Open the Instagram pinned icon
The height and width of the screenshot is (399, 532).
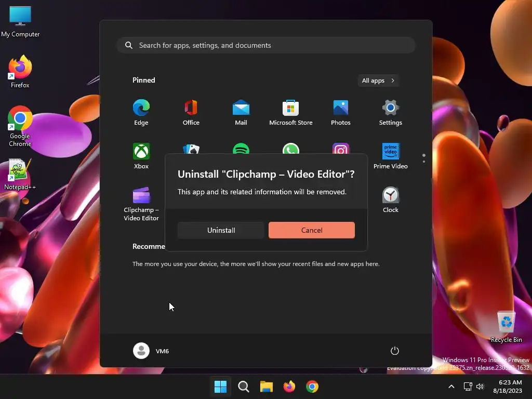[341, 149]
